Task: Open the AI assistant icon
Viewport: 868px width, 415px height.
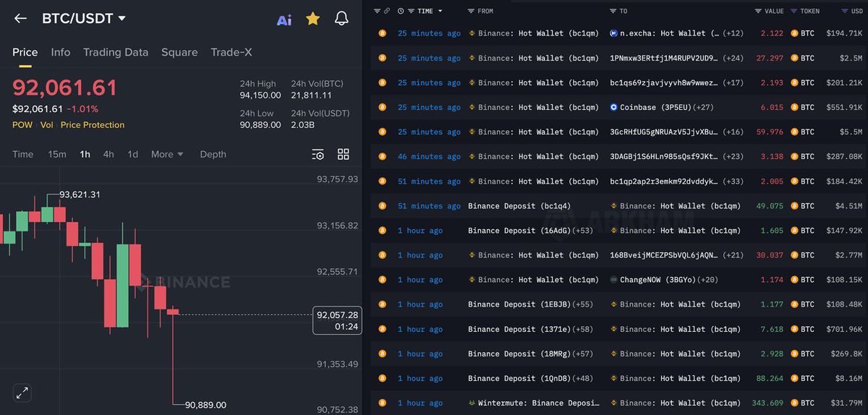Action: (284, 20)
